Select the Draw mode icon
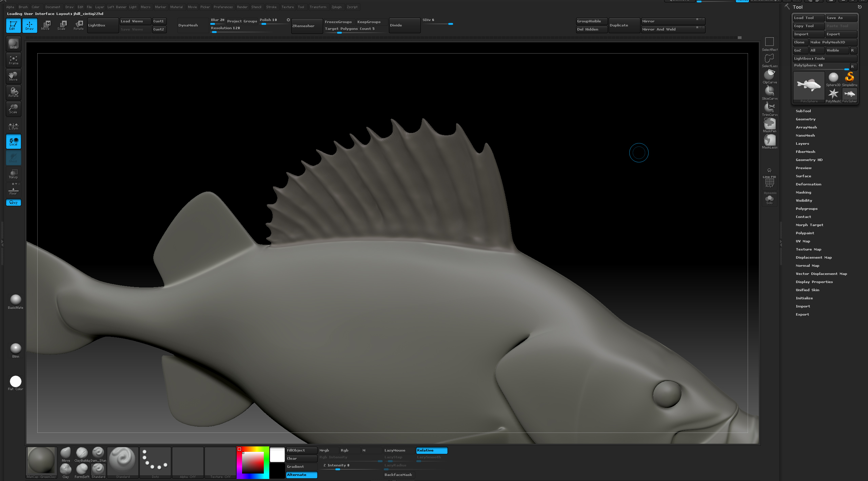 [29, 25]
